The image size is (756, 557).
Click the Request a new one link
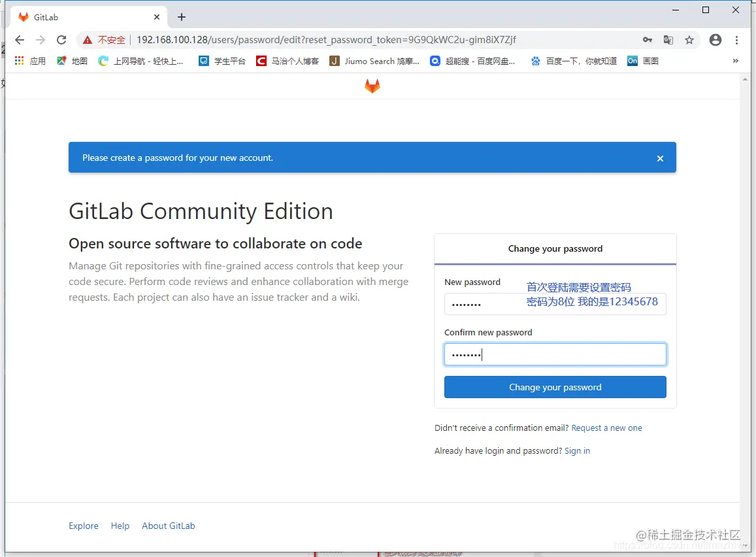click(x=606, y=428)
